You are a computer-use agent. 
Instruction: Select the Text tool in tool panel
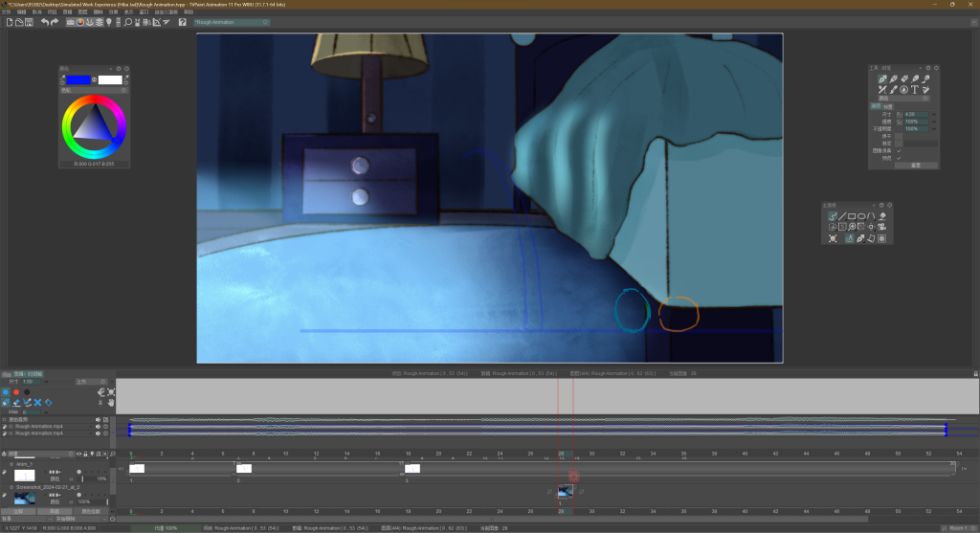point(915,89)
